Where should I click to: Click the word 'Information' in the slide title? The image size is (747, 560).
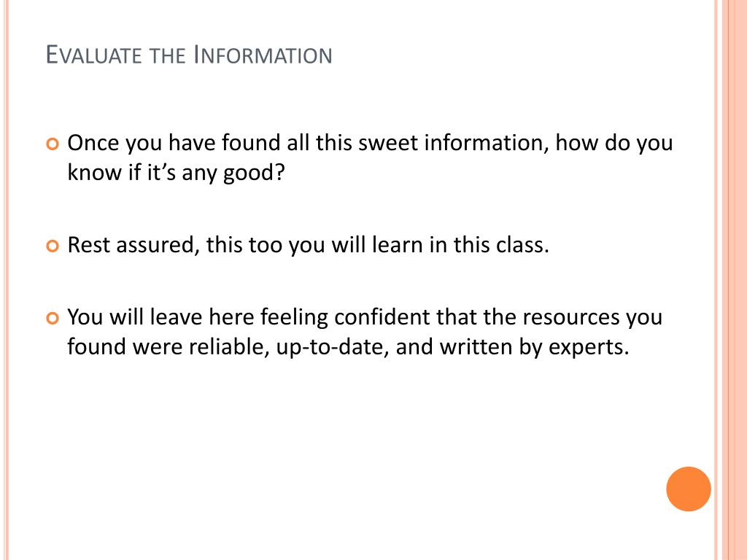pos(263,55)
